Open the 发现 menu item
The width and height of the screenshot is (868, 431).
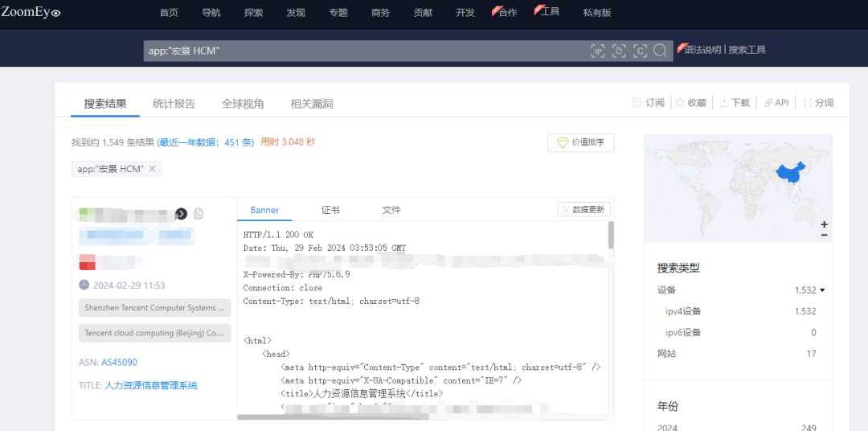pyautogui.click(x=296, y=13)
